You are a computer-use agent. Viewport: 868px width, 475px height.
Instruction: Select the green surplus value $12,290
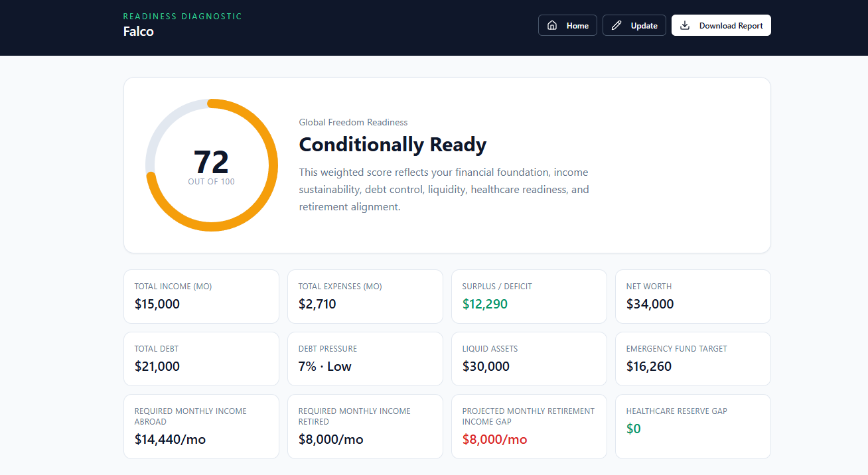(x=485, y=305)
